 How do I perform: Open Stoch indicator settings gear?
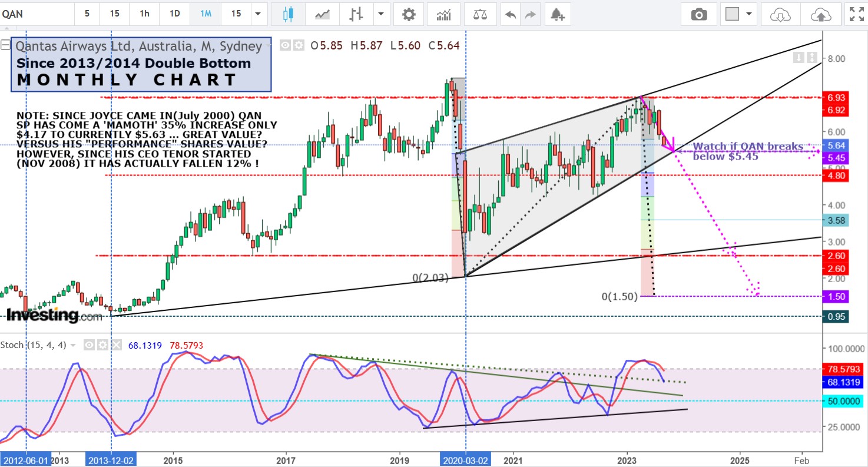[102, 345]
